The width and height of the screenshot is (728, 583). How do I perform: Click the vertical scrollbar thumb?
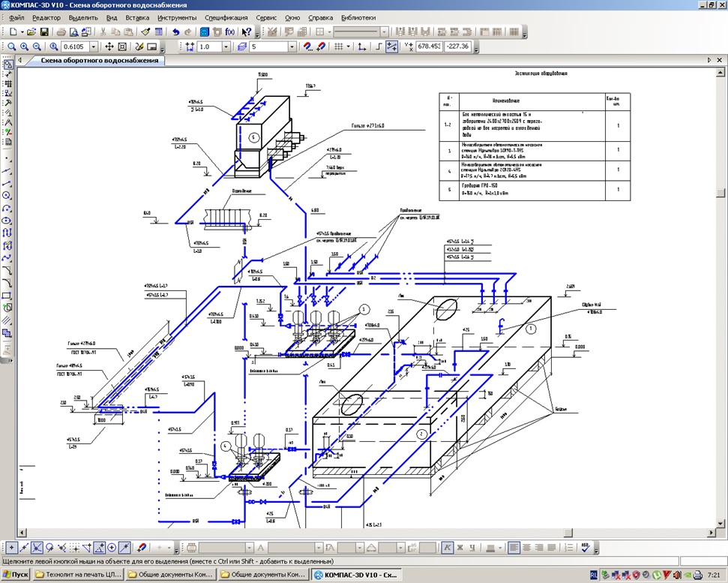pos(720,192)
